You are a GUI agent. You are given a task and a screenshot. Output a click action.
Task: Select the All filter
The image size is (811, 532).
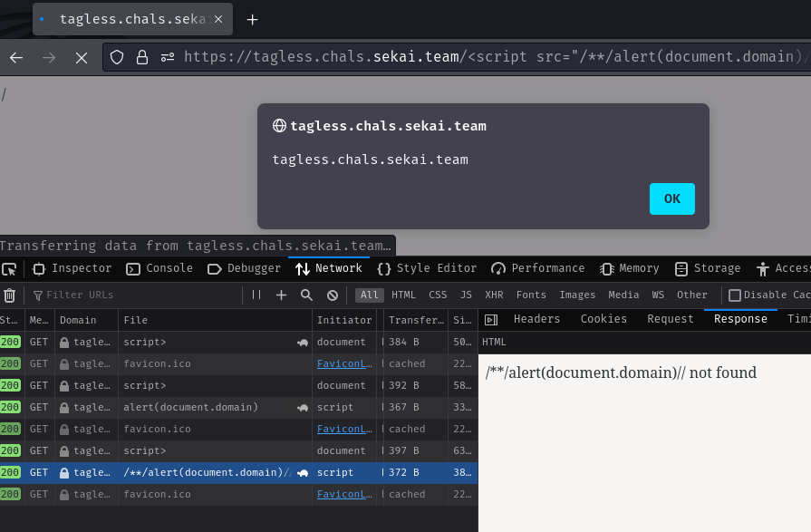pyautogui.click(x=370, y=295)
